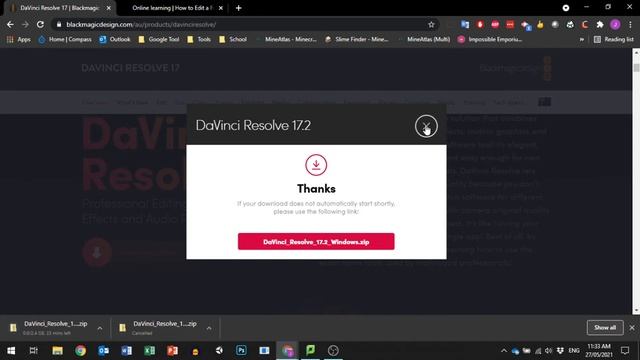
Task: Expand options for the in-progress download
Action: [x=100, y=328]
